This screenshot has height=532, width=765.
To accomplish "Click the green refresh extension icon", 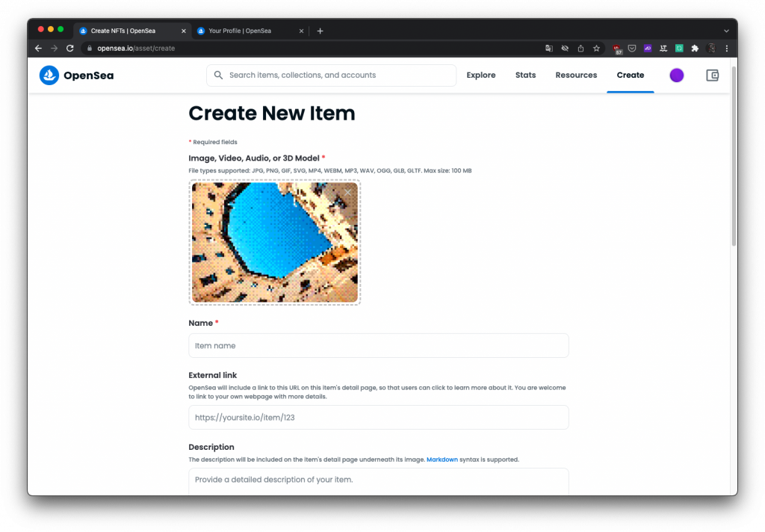I will [x=679, y=49].
